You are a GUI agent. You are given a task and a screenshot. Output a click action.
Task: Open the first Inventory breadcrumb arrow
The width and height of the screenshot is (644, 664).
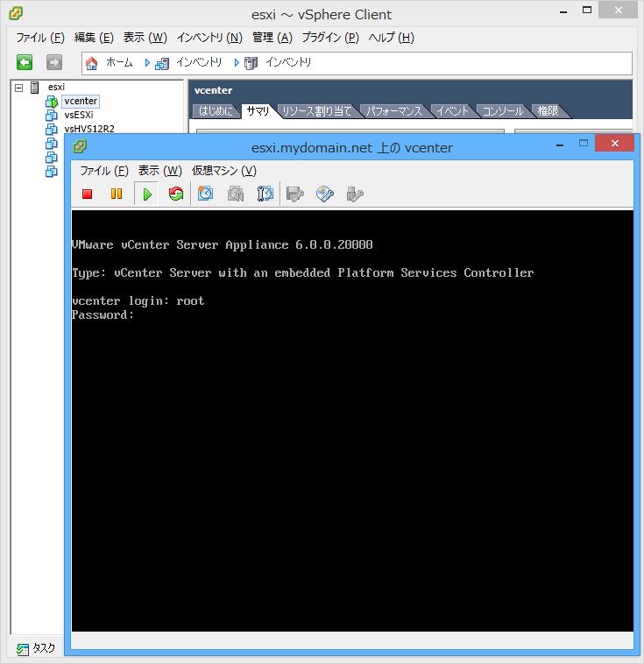[147, 63]
